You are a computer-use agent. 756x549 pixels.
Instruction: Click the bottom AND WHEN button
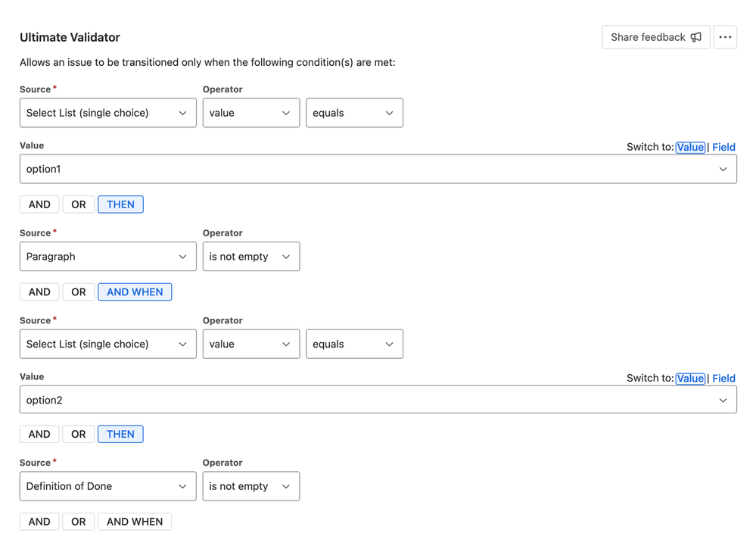pos(135,522)
